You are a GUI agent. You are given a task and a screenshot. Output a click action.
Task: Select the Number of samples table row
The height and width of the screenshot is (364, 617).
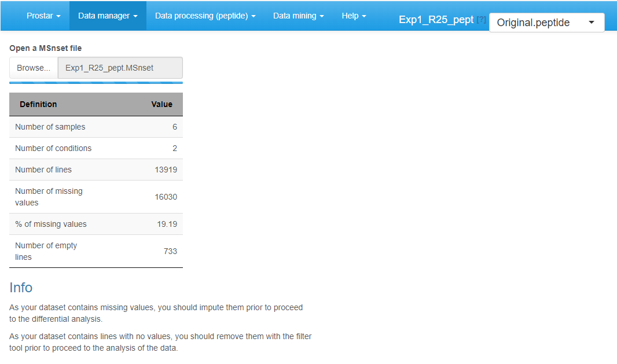click(96, 126)
